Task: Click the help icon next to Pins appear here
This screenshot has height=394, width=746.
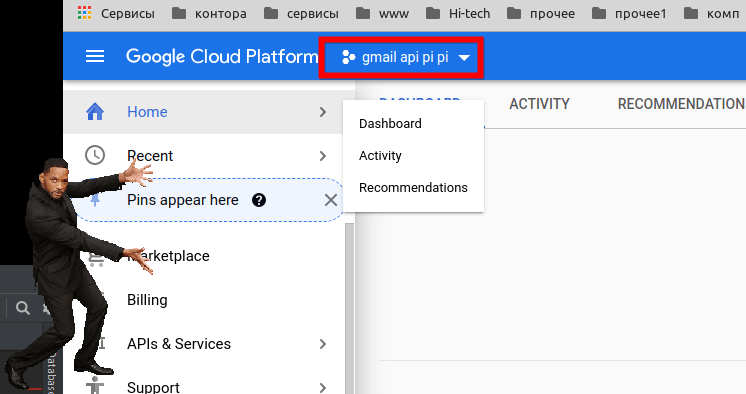Action: [259, 200]
